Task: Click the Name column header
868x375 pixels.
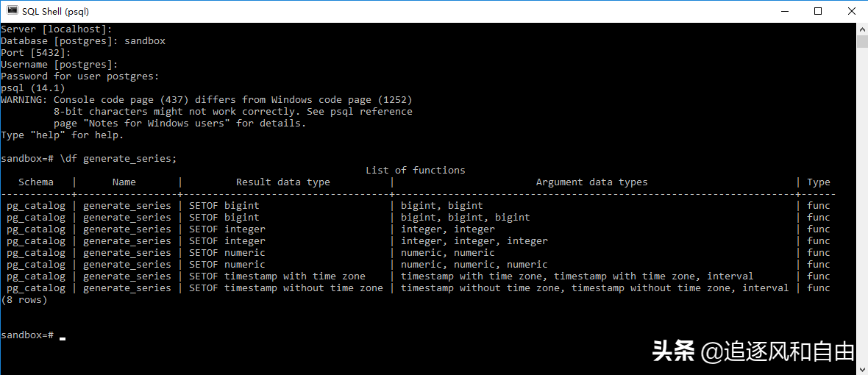Action: pyautogui.click(x=124, y=182)
